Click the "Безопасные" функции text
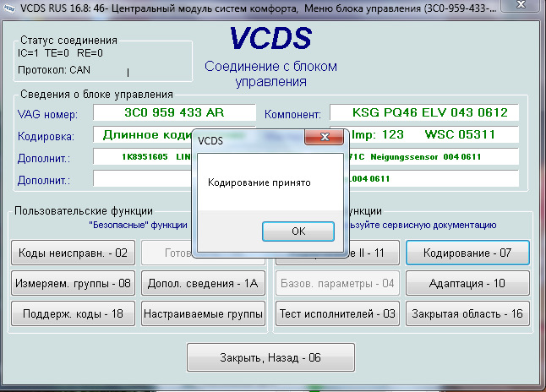546x392 pixels. point(139,226)
